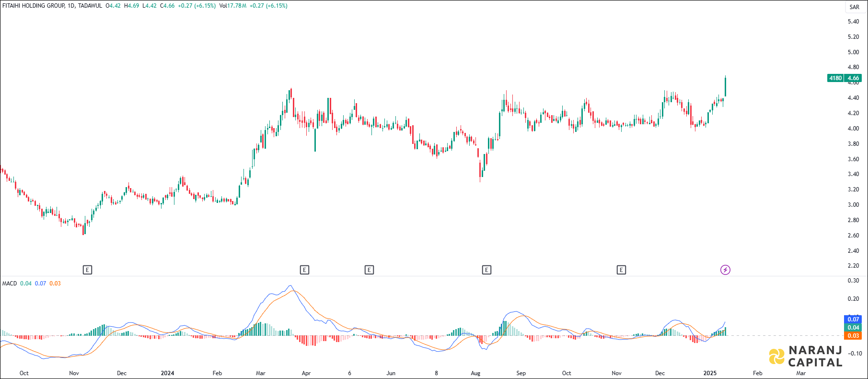Click the +0.27 (+6.15%) change after C4.66
This screenshot has height=379, width=868.
197,6
